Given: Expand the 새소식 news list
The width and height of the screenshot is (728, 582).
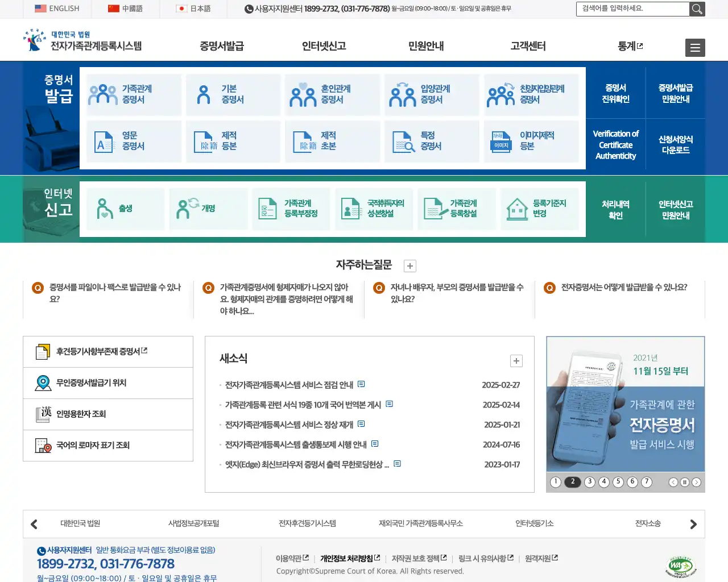Looking at the screenshot, I should coord(516,361).
